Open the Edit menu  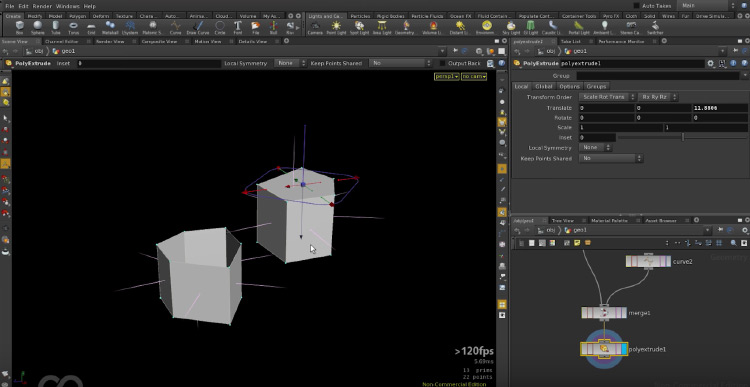click(23, 6)
